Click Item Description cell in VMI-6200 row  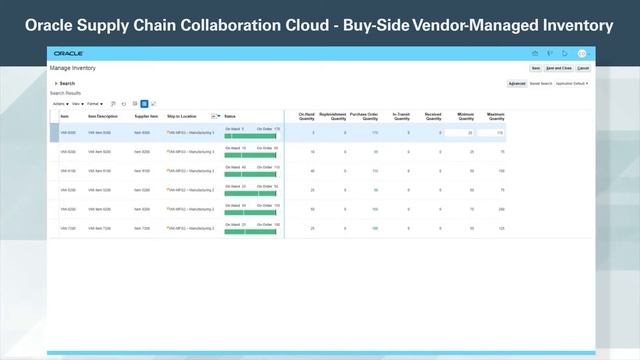pos(100,209)
